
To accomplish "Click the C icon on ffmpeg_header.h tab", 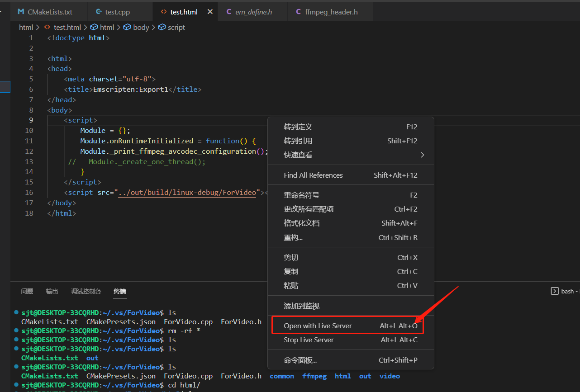I will [299, 12].
